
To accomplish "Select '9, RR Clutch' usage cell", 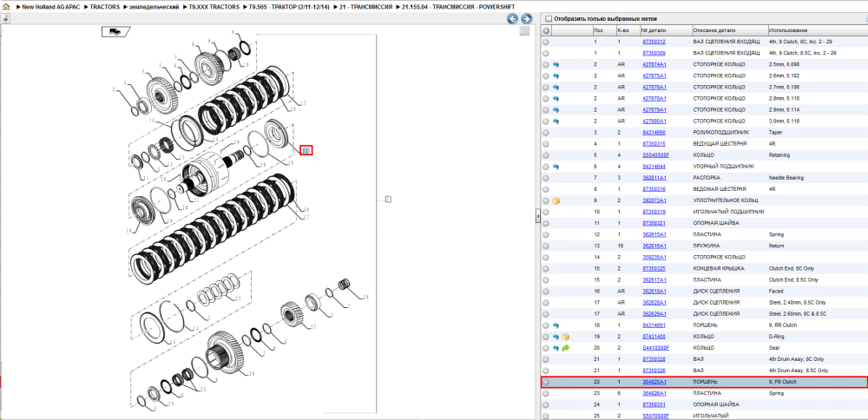I will coord(782,325).
